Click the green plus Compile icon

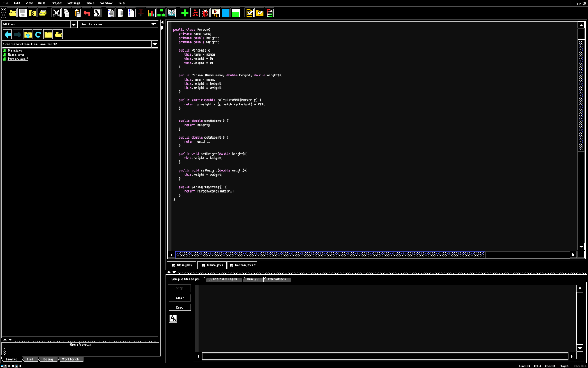click(185, 13)
